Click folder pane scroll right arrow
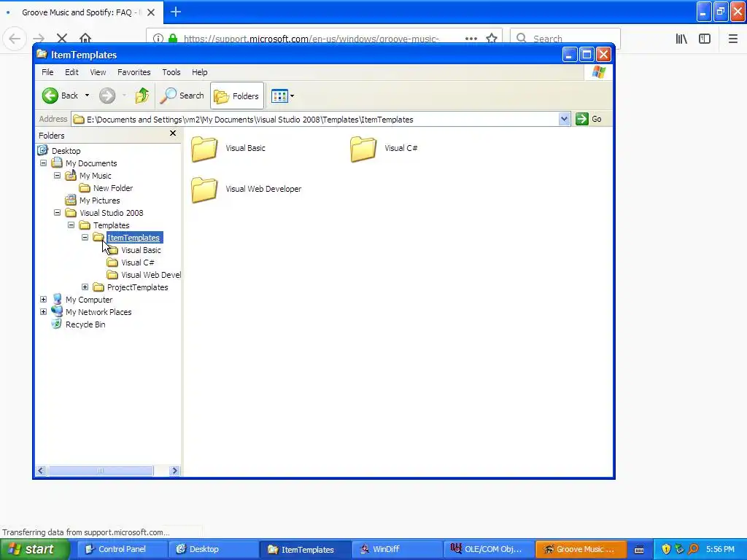The width and height of the screenshot is (747, 560). click(174, 470)
